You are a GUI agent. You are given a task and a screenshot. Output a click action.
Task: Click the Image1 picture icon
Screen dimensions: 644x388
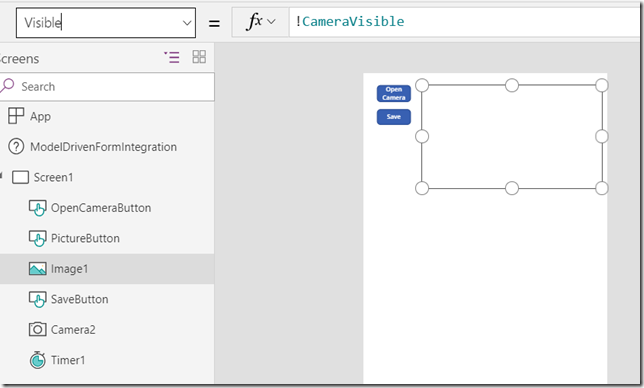pos(37,269)
